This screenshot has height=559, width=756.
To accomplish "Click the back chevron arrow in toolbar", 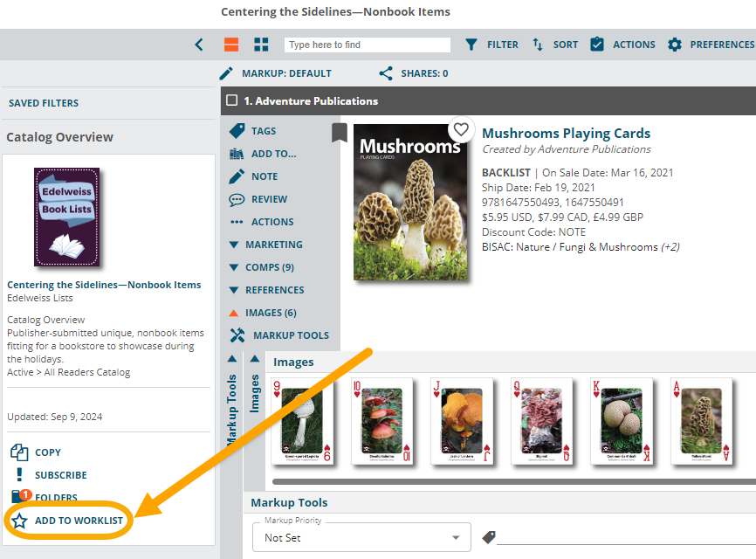I will tap(199, 45).
